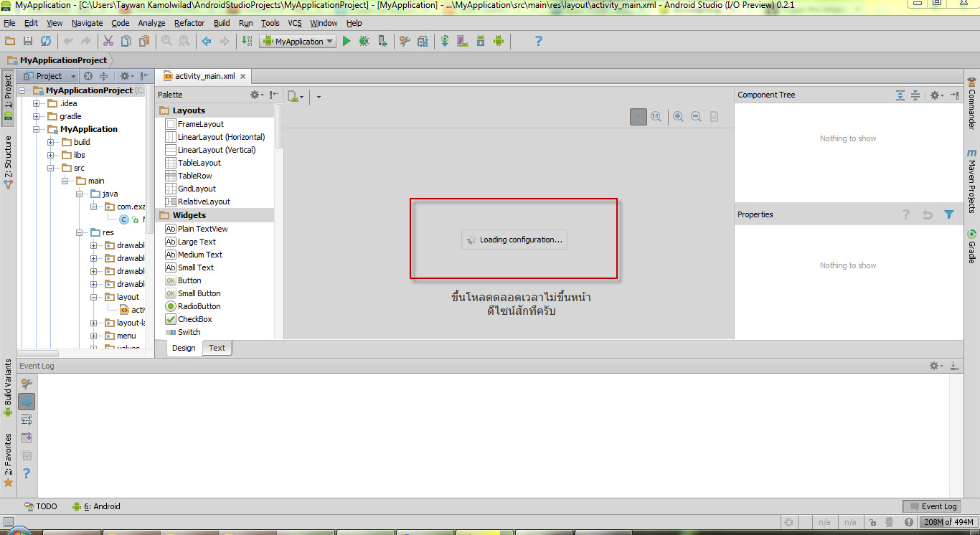Image resolution: width=980 pixels, height=535 pixels.
Task: Click the Collapse All icon in Component Tree
Action: pos(915,95)
